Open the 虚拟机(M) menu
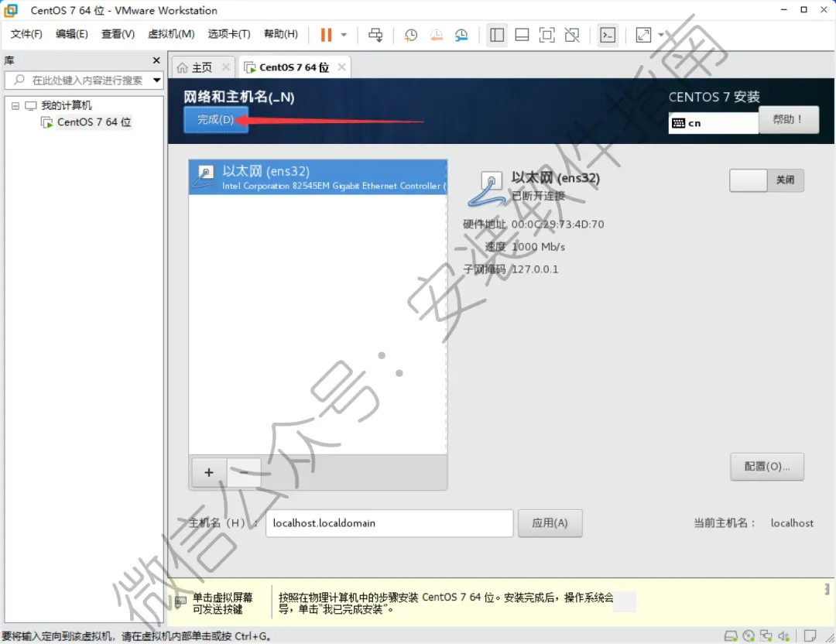Viewport: 836px width, 644px height. pos(171,34)
